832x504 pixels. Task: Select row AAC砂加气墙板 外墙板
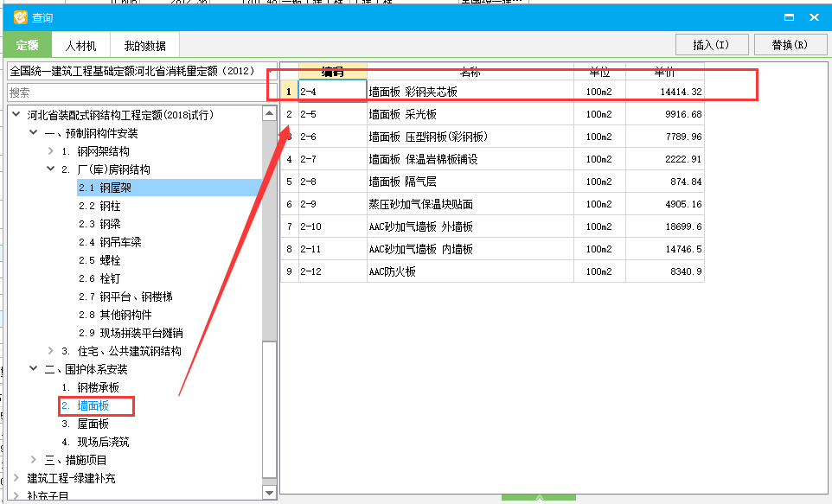click(x=492, y=226)
